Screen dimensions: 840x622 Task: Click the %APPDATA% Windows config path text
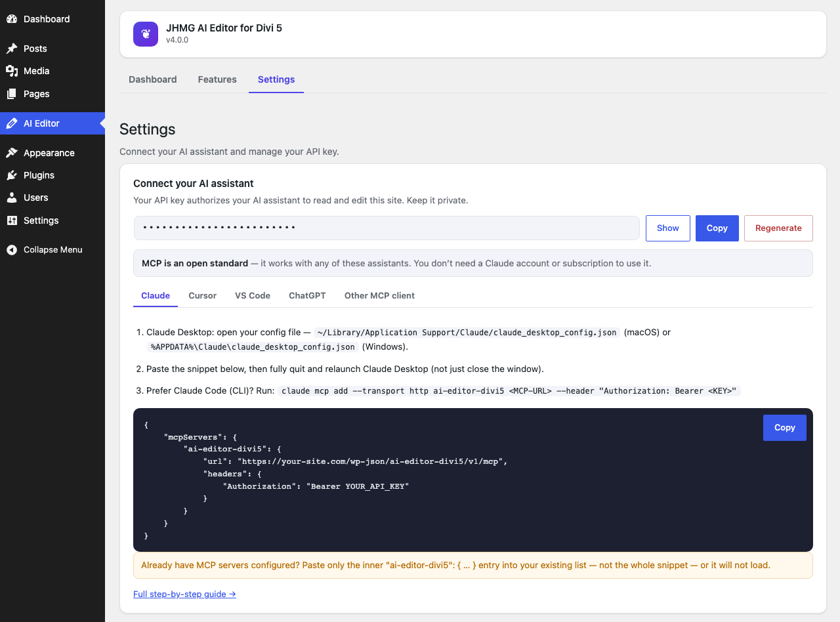pyautogui.click(x=253, y=347)
